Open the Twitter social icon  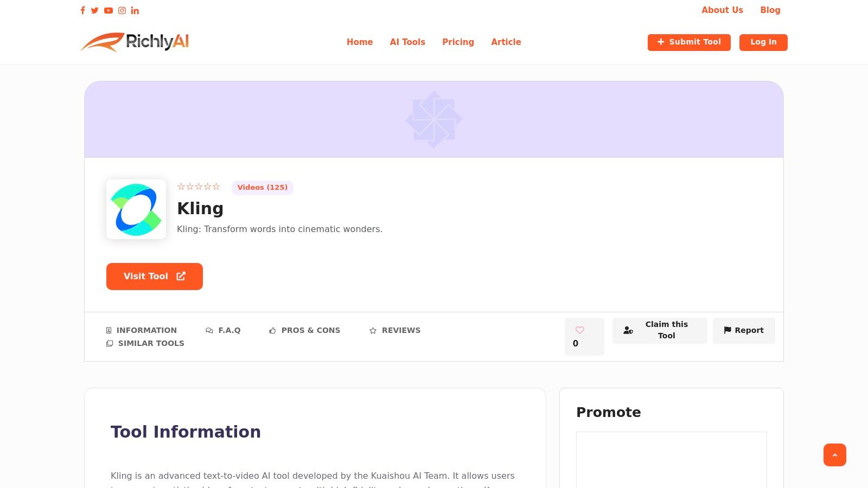(95, 10)
